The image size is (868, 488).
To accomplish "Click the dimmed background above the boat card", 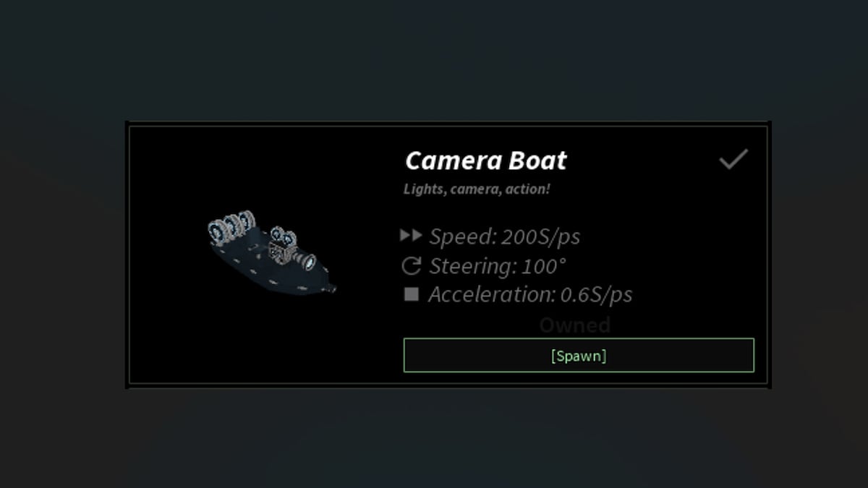I will tap(434, 58).
